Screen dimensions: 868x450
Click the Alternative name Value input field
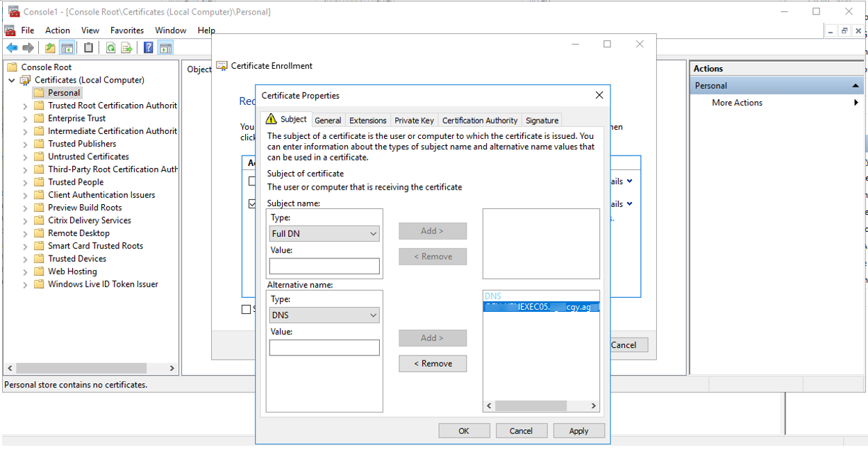click(324, 347)
